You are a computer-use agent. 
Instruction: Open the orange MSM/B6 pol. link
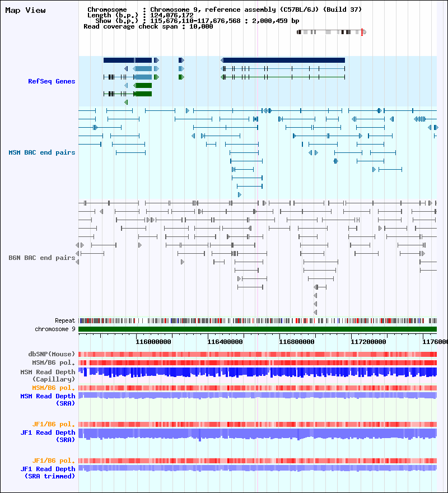[x=53, y=388]
